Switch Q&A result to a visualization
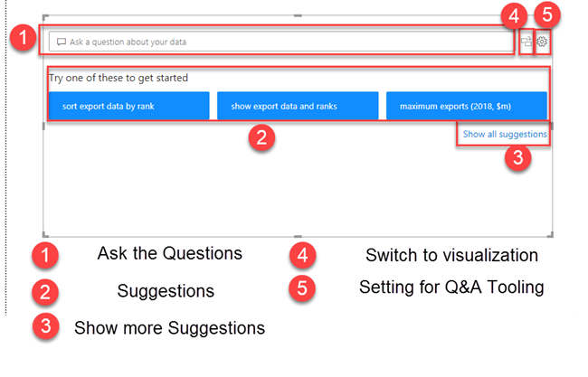Image resolution: width=588 pixels, height=377 pixels. 526,42
